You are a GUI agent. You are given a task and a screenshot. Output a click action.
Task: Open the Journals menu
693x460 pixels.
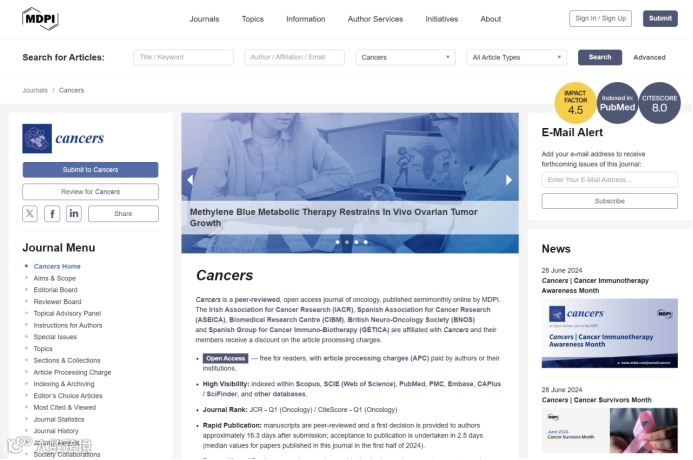(204, 19)
